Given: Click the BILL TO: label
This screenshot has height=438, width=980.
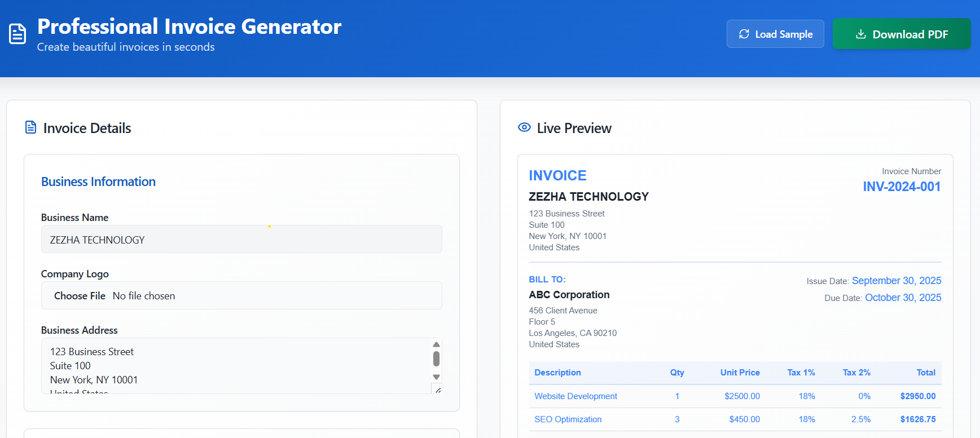Looking at the screenshot, I should [x=547, y=280].
